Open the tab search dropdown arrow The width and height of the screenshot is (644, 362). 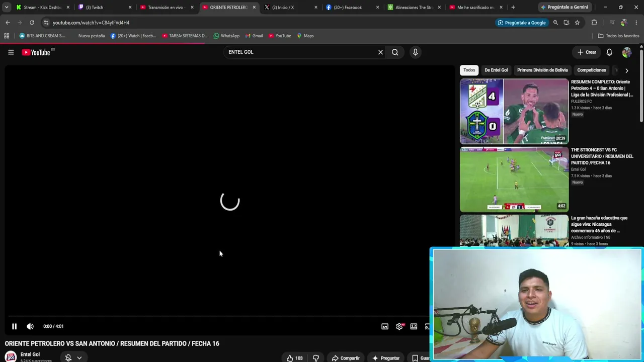7,8
